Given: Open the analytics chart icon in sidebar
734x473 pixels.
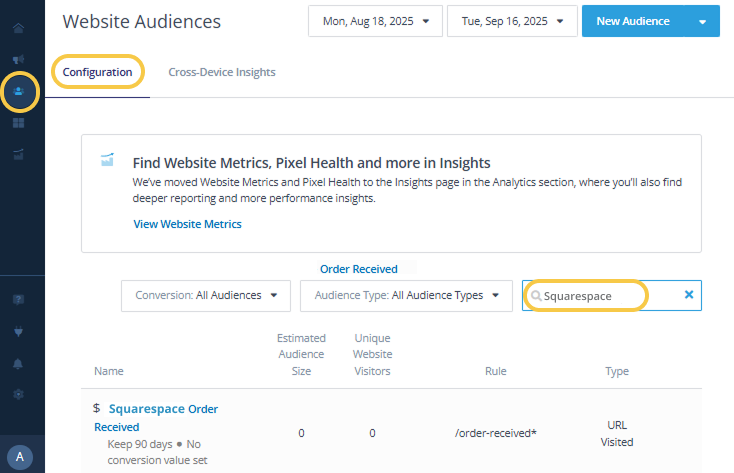Looking at the screenshot, I should pos(19,154).
